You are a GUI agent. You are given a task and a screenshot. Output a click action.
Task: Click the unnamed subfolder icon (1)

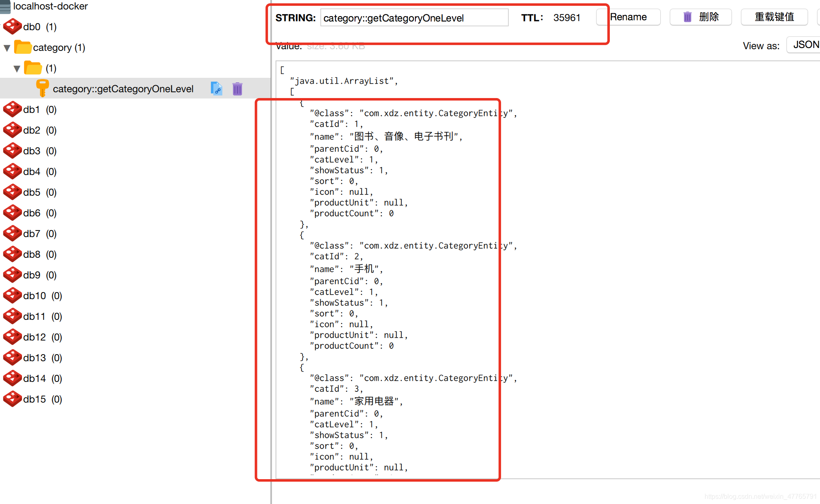(33, 68)
